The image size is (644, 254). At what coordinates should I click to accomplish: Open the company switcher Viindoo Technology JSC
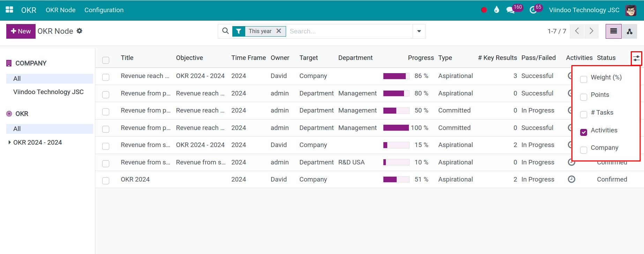click(x=584, y=10)
